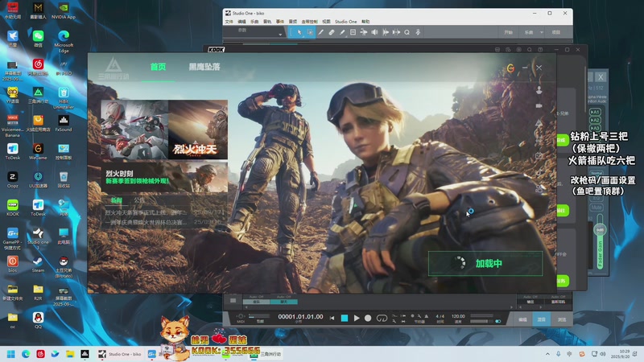644x362 pixels.
Task: Click the Play button in Studio One transport
Action: click(357, 318)
